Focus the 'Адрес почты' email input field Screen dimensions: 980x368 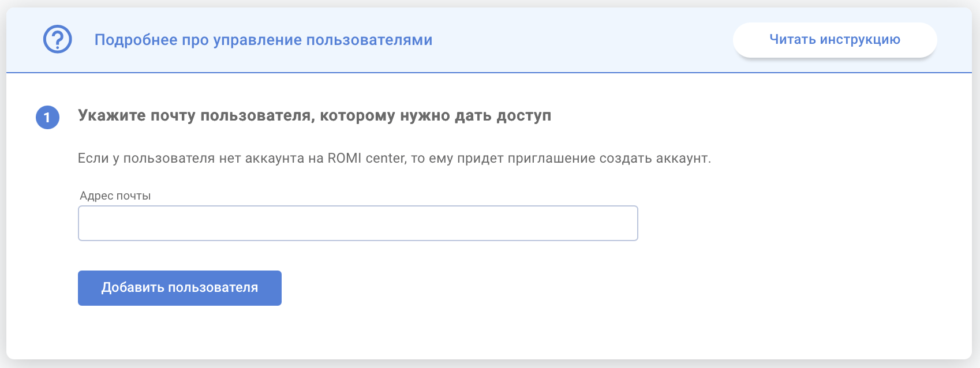click(x=358, y=223)
